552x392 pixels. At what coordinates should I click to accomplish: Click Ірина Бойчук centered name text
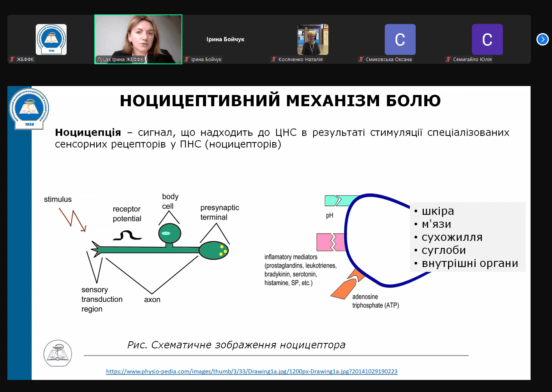tap(226, 39)
